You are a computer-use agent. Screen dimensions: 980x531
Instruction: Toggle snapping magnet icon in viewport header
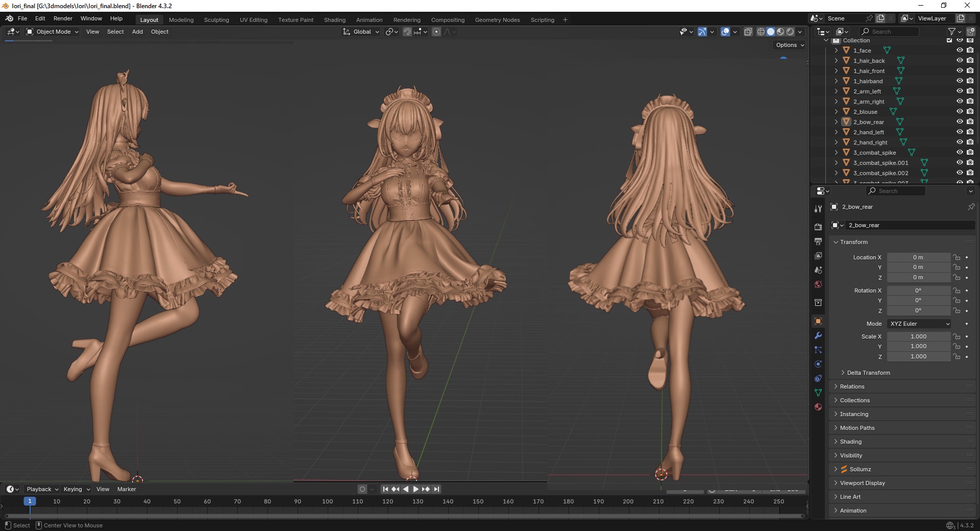click(x=407, y=32)
